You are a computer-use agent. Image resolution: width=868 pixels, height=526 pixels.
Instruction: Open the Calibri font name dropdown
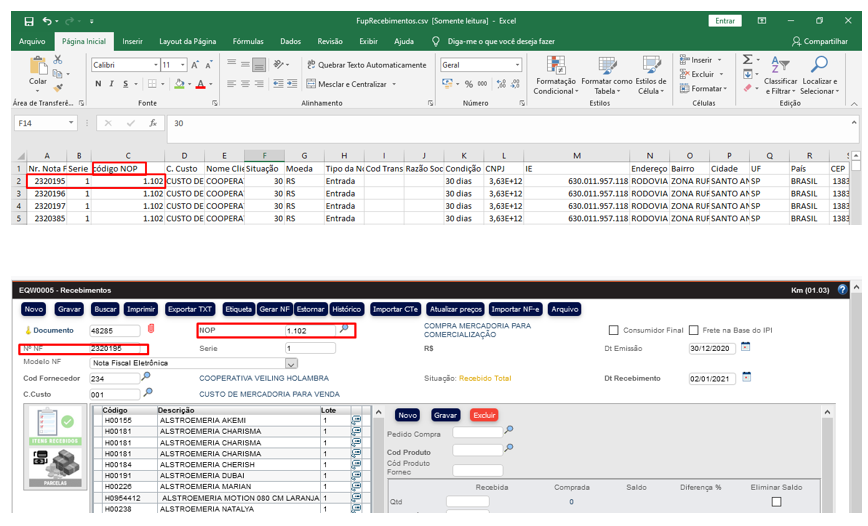tap(154, 65)
